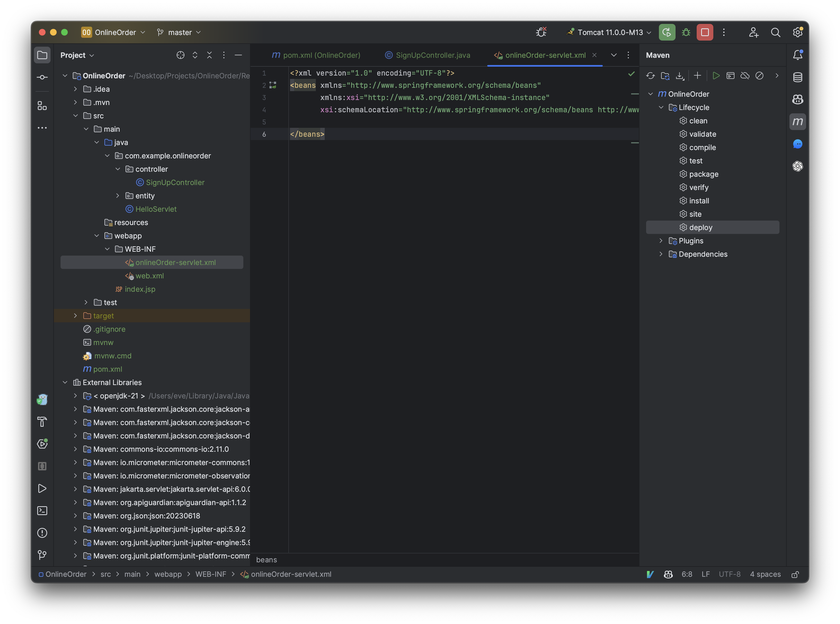Toggle skip tests mode in Maven panel
Viewport: 840px width, 624px height.
759,76
